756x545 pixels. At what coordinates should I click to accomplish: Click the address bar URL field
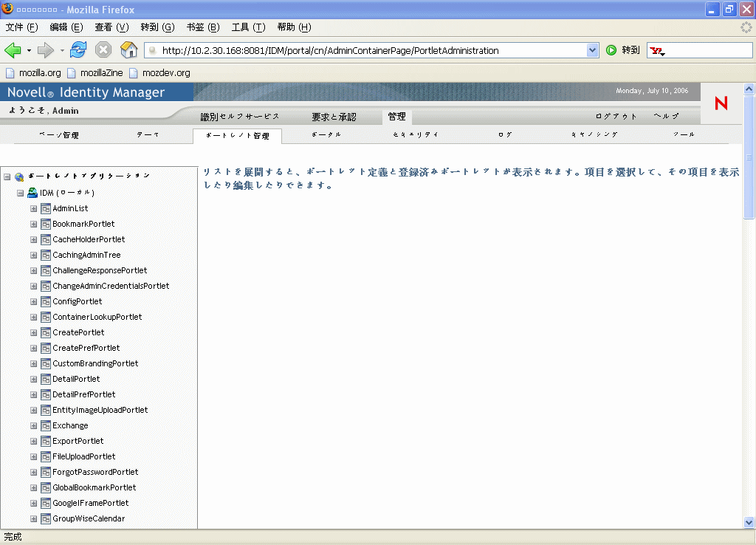(x=371, y=50)
